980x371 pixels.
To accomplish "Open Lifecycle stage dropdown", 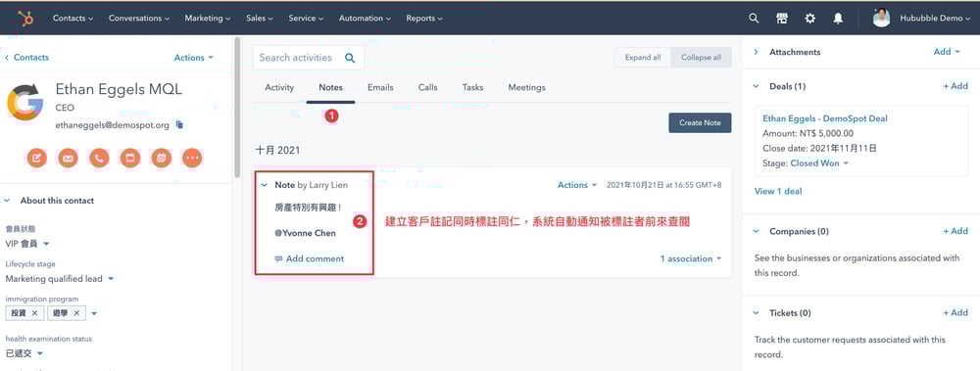I will click(x=60, y=279).
